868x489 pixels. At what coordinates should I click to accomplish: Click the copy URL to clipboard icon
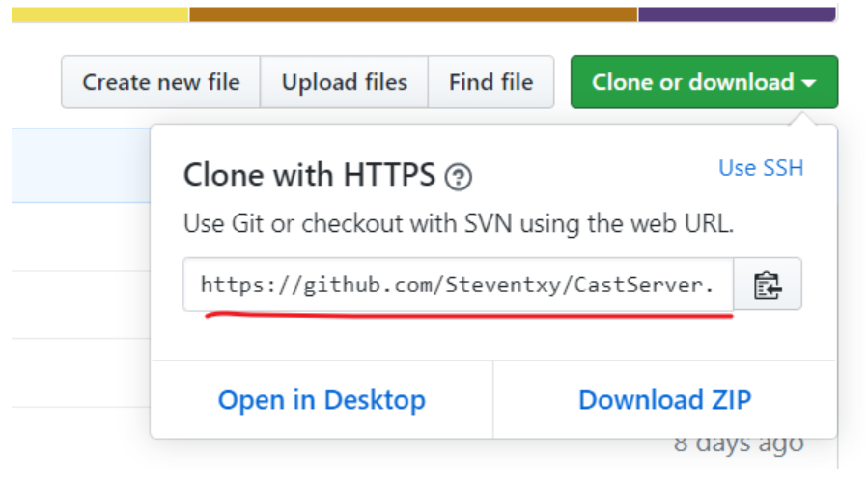click(x=767, y=284)
